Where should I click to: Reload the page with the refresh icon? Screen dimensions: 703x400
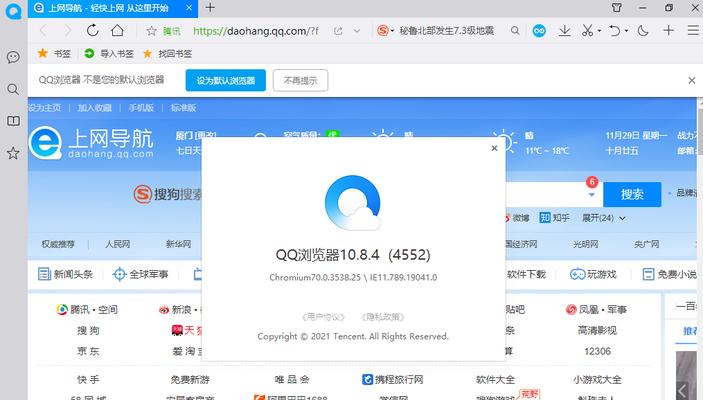click(92, 30)
